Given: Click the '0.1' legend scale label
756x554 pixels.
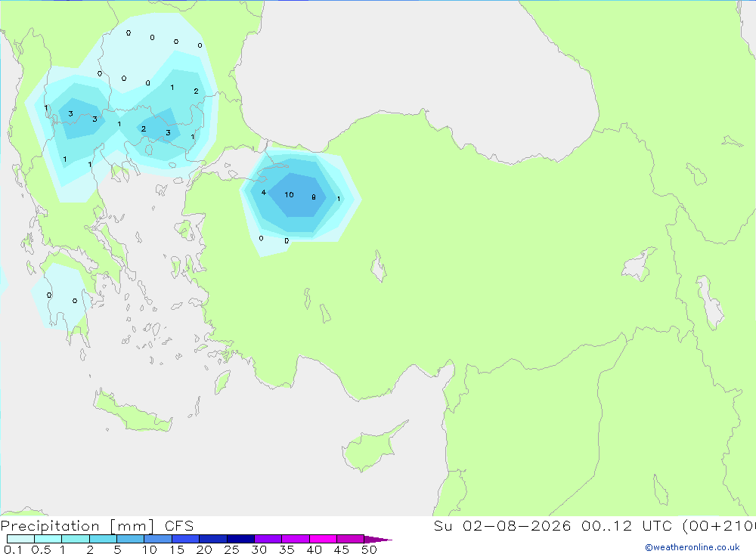Looking at the screenshot, I should tap(13, 549).
